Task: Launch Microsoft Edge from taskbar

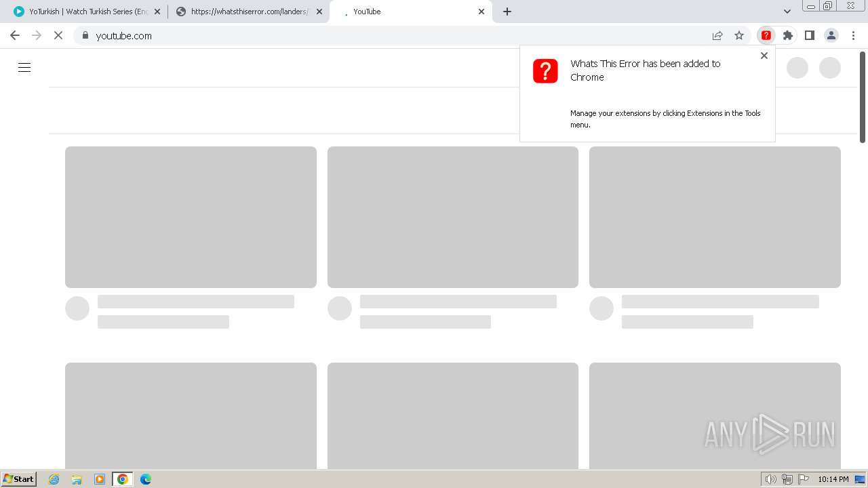Action: 145,479
